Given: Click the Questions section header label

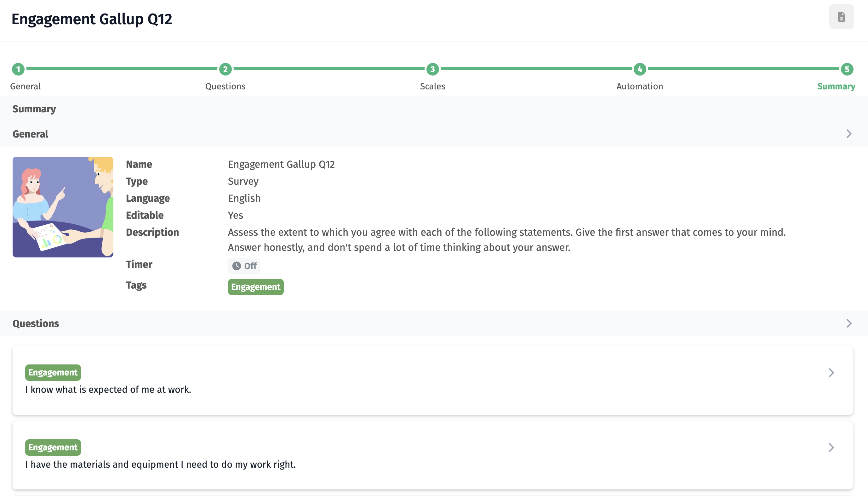Looking at the screenshot, I should pyautogui.click(x=36, y=323).
